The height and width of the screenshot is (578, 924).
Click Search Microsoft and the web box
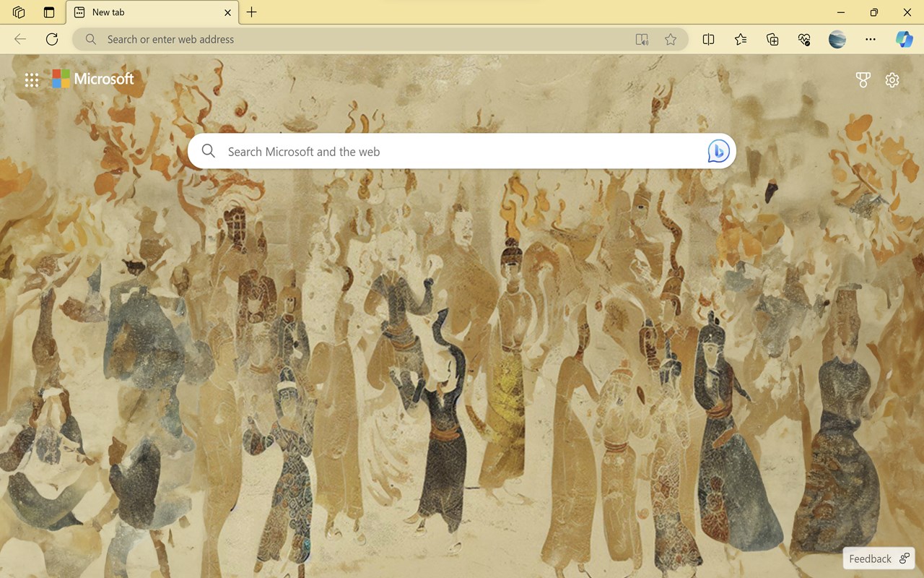tap(462, 151)
